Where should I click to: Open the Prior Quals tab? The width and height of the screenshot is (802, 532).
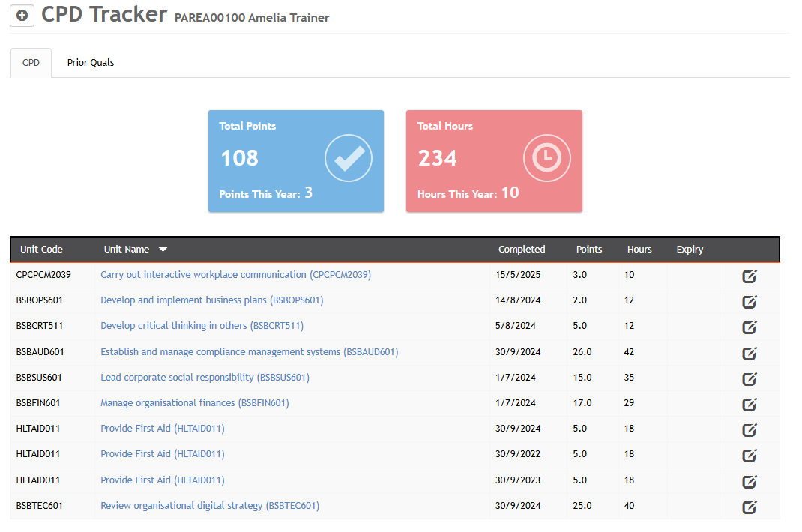click(x=91, y=63)
